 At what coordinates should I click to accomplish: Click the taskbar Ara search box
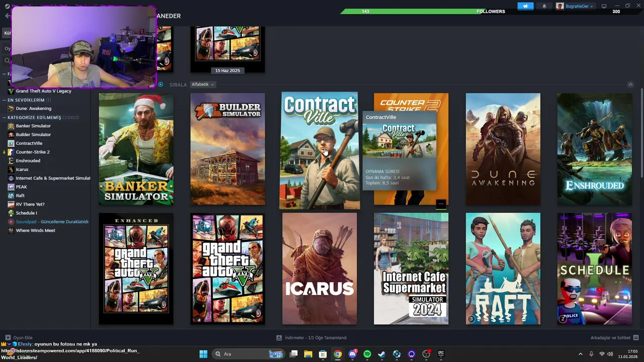pos(249,354)
